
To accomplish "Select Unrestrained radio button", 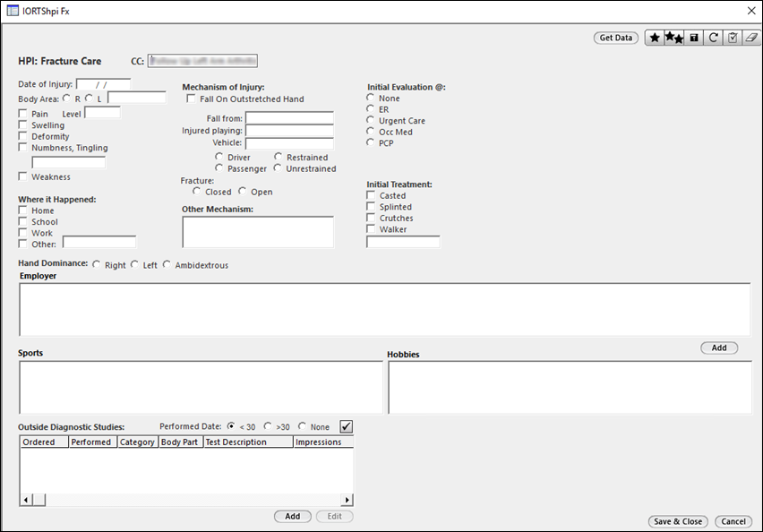I will pyautogui.click(x=278, y=167).
